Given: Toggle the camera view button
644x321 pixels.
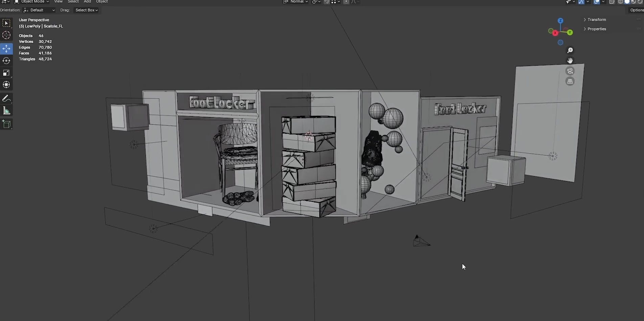Looking at the screenshot, I should (570, 71).
